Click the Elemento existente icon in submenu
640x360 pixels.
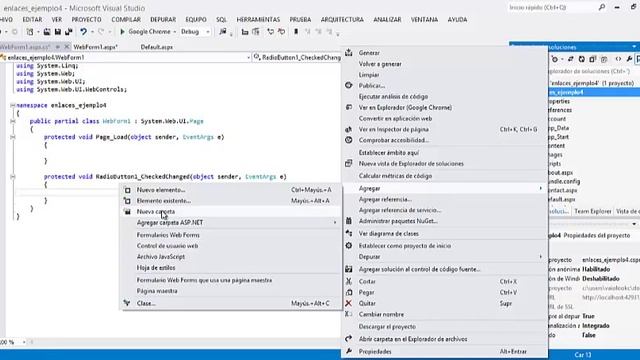click(x=127, y=201)
